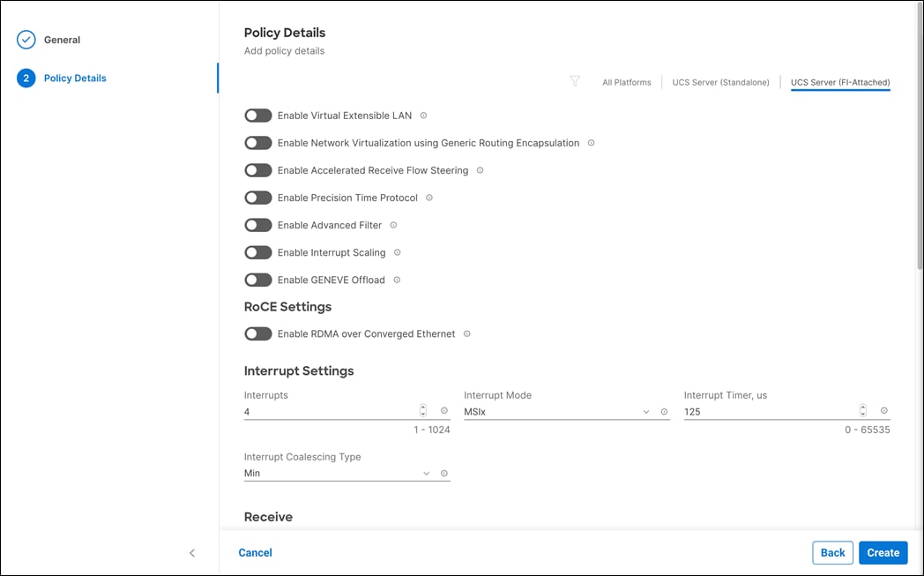Enable RDMA over Converged Ethernet
Viewport: 924px width, 576px height.
pyautogui.click(x=257, y=333)
